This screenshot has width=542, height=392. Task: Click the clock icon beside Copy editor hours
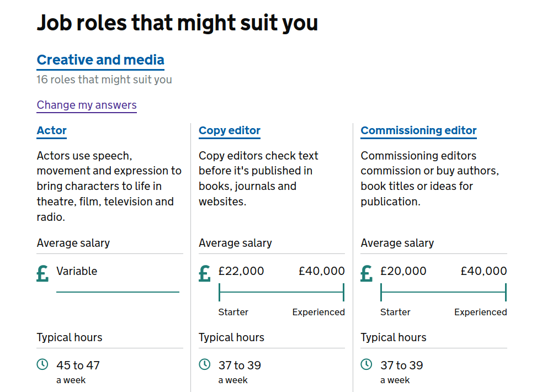coord(204,364)
